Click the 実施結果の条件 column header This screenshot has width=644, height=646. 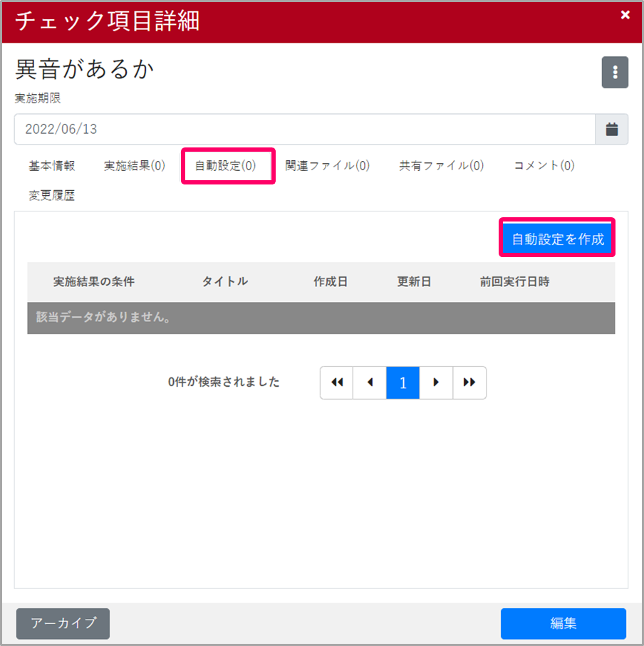94,281
